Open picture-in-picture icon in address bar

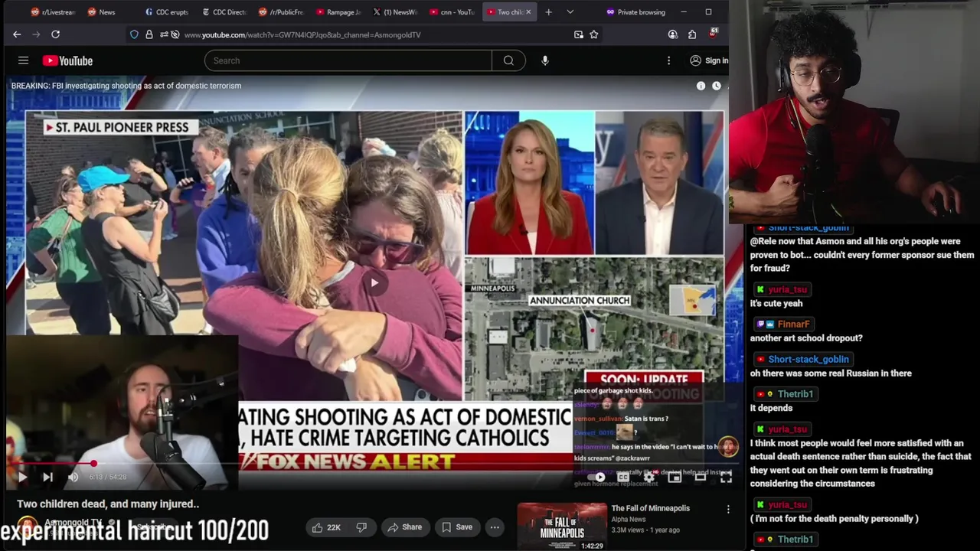tap(578, 34)
